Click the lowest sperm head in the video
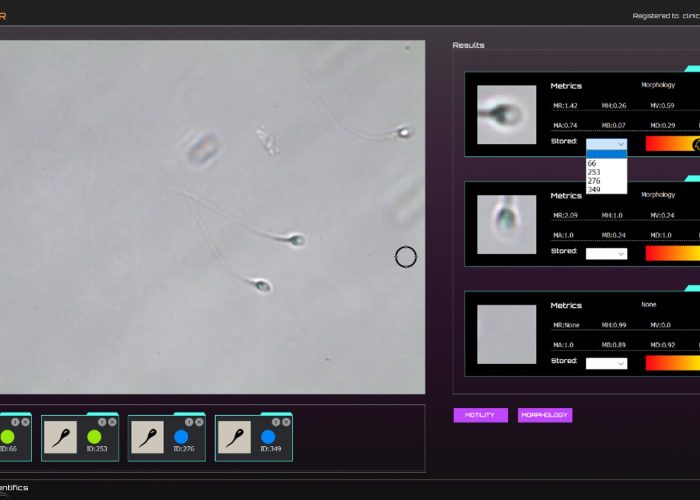The width and height of the screenshot is (700, 500). tap(262, 285)
